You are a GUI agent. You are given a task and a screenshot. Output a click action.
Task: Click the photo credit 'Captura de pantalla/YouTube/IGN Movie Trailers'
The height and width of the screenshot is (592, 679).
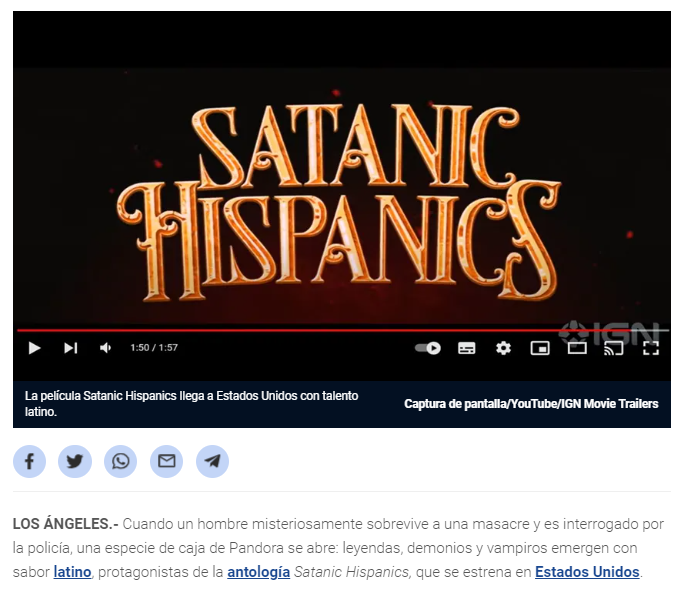click(531, 404)
